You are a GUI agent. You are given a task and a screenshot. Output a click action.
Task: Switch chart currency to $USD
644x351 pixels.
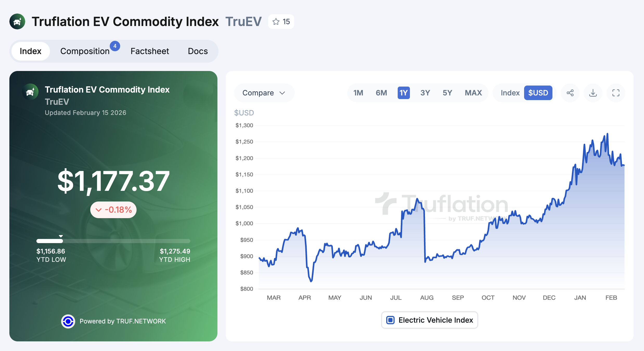pyautogui.click(x=538, y=93)
